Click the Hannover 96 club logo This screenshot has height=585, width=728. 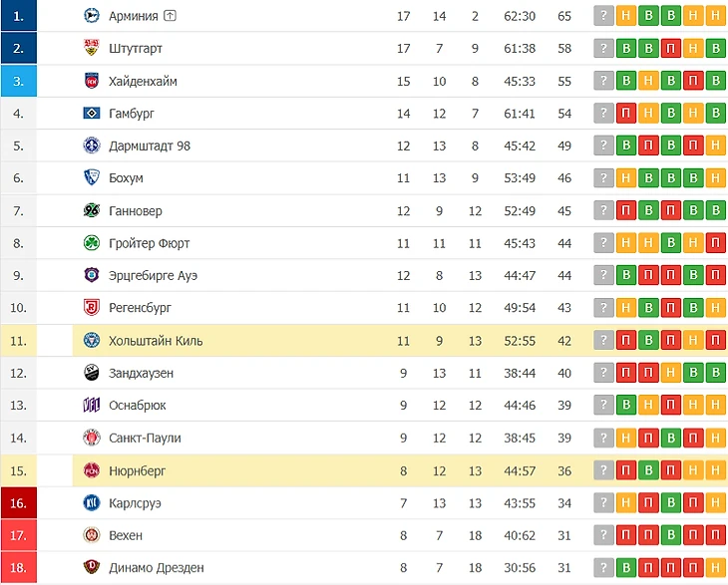[92, 210]
